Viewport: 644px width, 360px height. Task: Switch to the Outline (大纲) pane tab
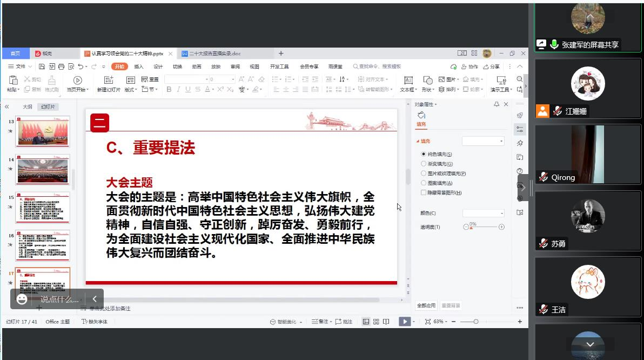coord(28,107)
